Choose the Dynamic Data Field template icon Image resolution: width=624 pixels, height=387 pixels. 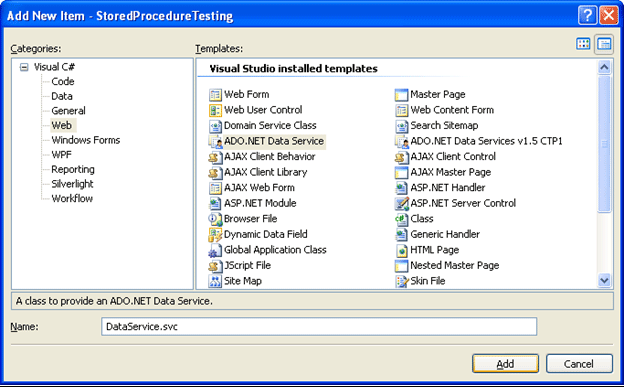pyautogui.click(x=215, y=235)
